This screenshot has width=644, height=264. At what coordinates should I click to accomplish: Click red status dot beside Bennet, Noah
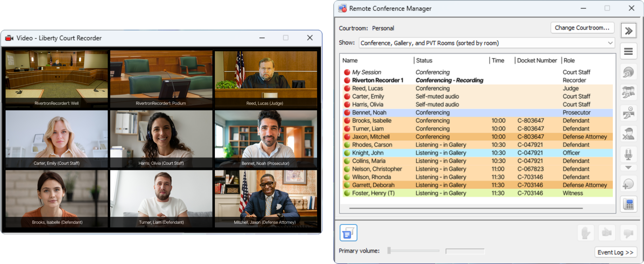click(x=347, y=113)
